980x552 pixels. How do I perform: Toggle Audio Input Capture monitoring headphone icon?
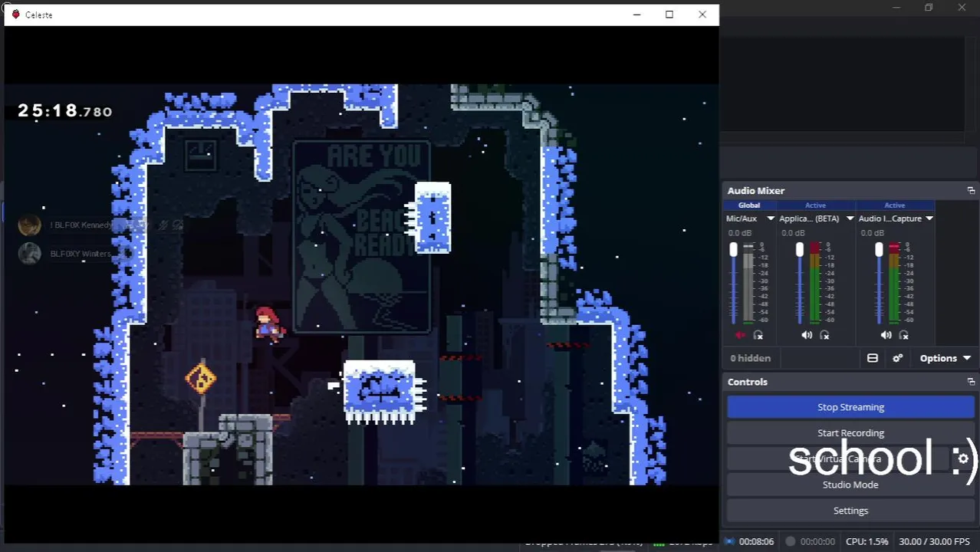click(x=904, y=335)
